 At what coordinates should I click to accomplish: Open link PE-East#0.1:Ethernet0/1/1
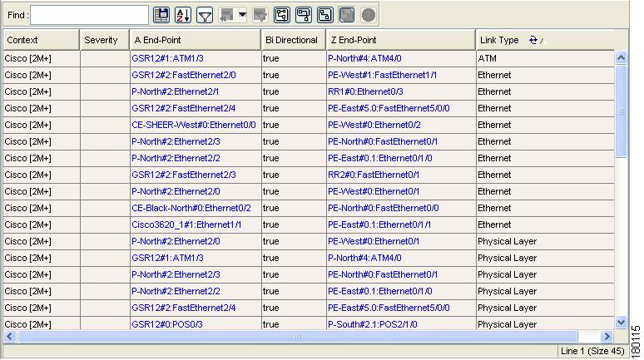click(379, 224)
